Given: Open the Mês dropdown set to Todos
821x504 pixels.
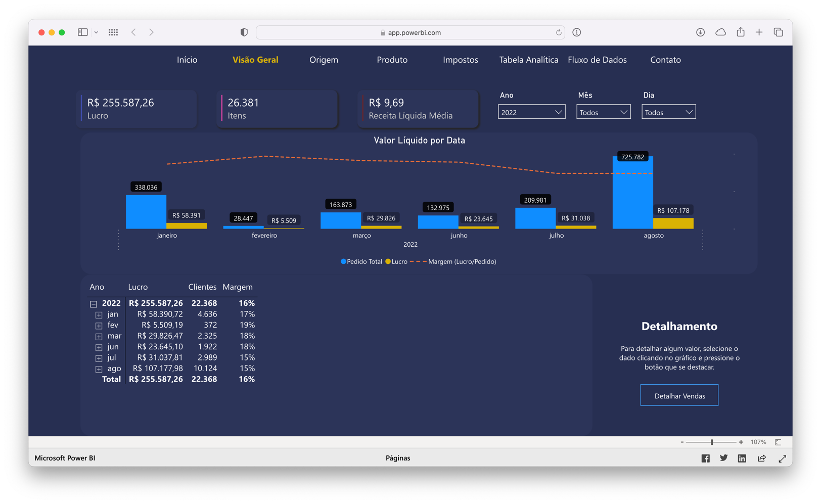Looking at the screenshot, I should click(603, 112).
